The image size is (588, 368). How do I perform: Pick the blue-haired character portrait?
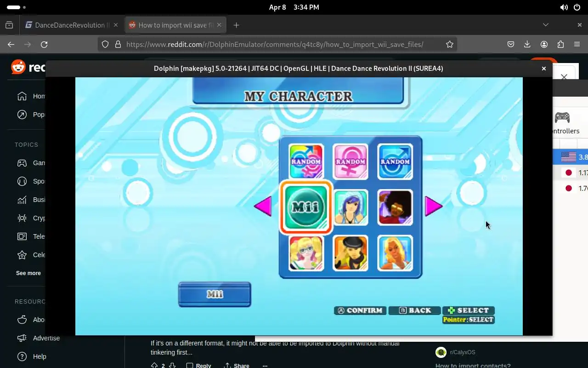coord(351,207)
